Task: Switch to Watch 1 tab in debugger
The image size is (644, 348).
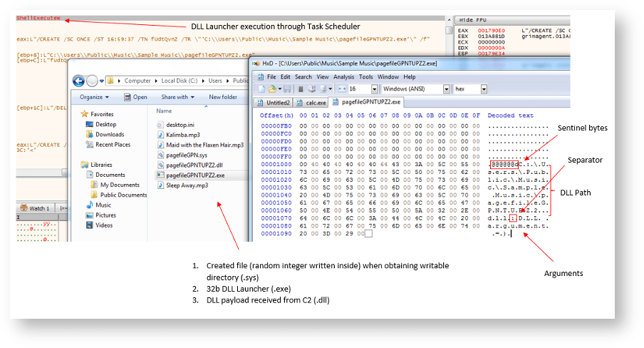Action: (x=35, y=208)
